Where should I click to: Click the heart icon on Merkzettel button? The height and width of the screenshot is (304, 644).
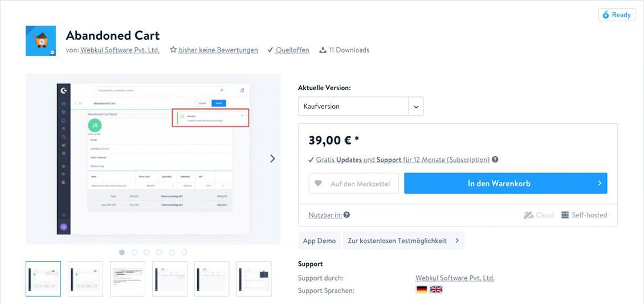click(319, 184)
